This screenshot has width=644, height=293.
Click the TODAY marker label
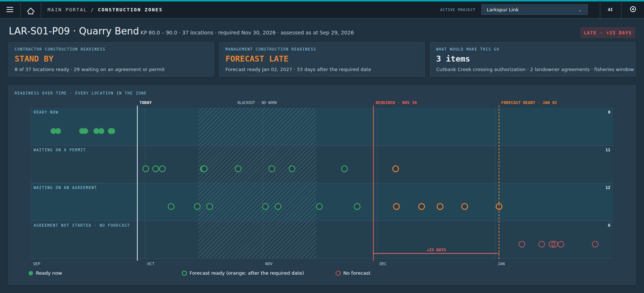pos(146,103)
